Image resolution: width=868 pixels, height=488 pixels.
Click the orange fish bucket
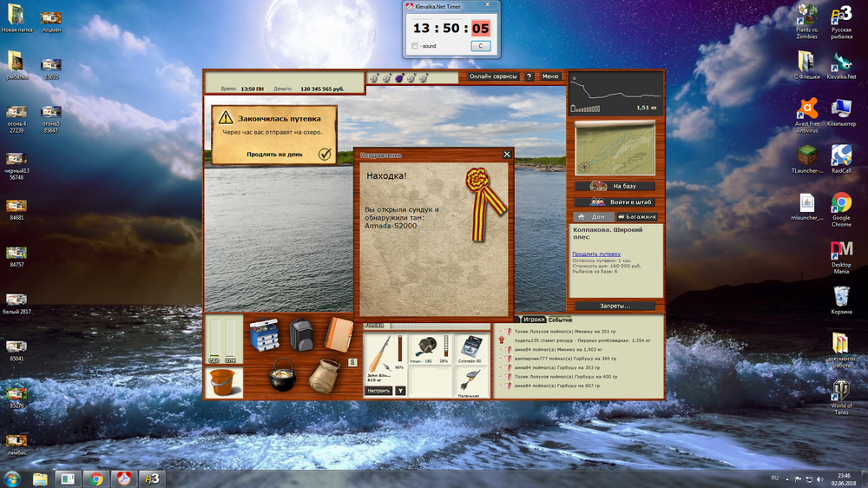coord(223,382)
